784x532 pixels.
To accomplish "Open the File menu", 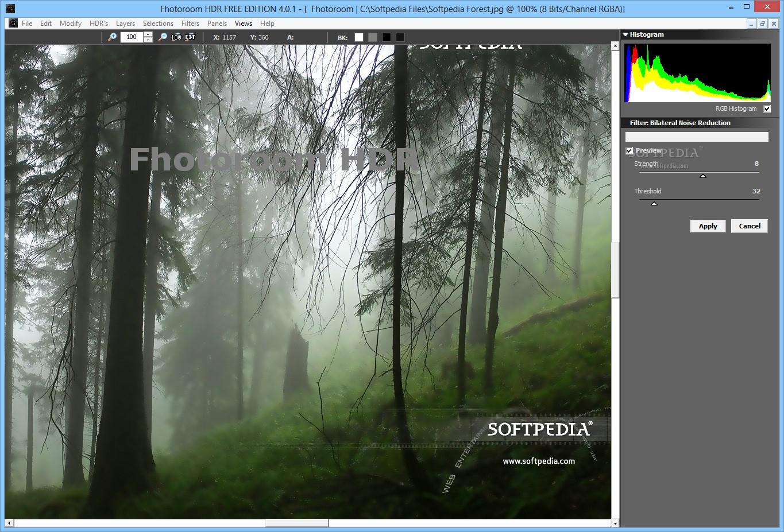I will click(x=27, y=24).
